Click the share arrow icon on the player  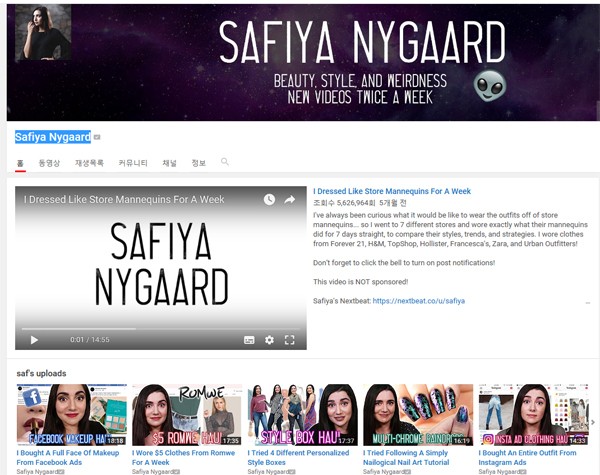290,199
